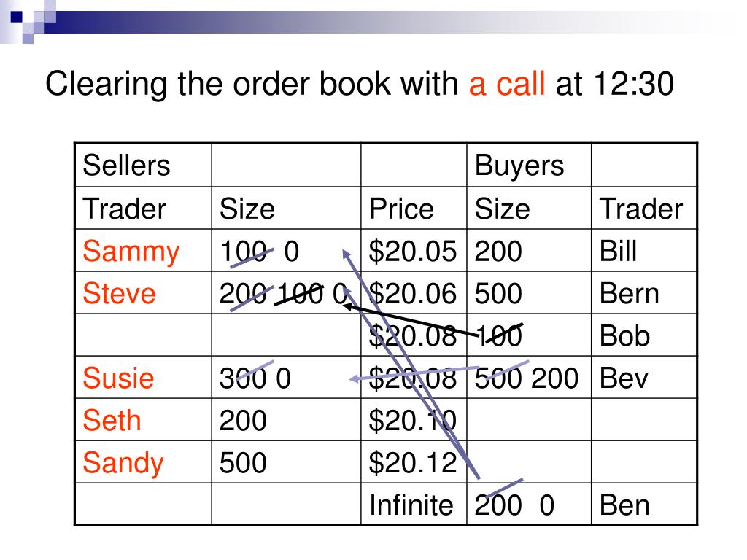Click the $20.12 price cell
This screenshot has height=560, width=747.
(414, 462)
